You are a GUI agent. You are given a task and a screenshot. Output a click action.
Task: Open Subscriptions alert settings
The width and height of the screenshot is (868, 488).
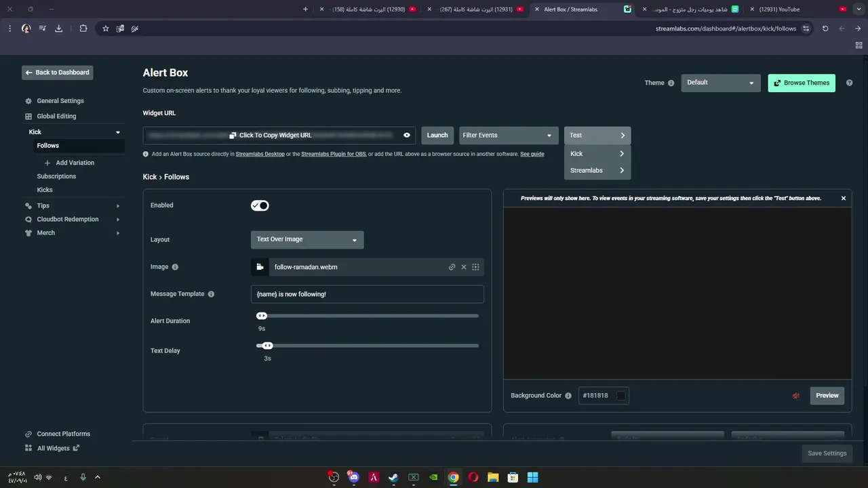pyautogui.click(x=56, y=176)
